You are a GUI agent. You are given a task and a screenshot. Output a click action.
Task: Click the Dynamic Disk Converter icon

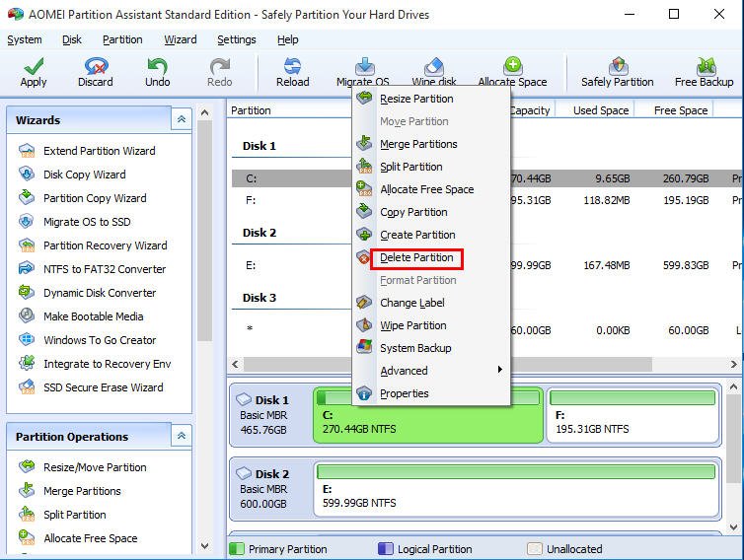tap(27, 293)
